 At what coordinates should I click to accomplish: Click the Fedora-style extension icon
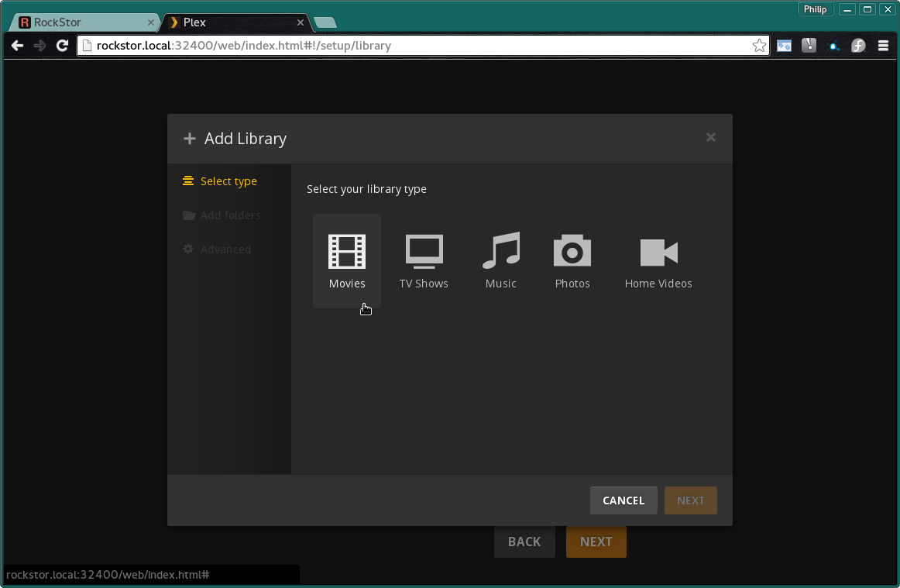tap(858, 46)
